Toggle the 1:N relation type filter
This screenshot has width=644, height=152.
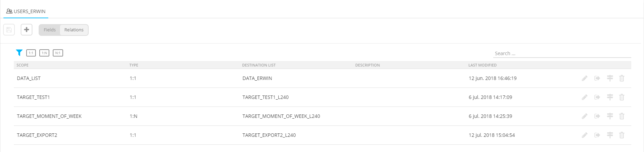click(x=44, y=53)
